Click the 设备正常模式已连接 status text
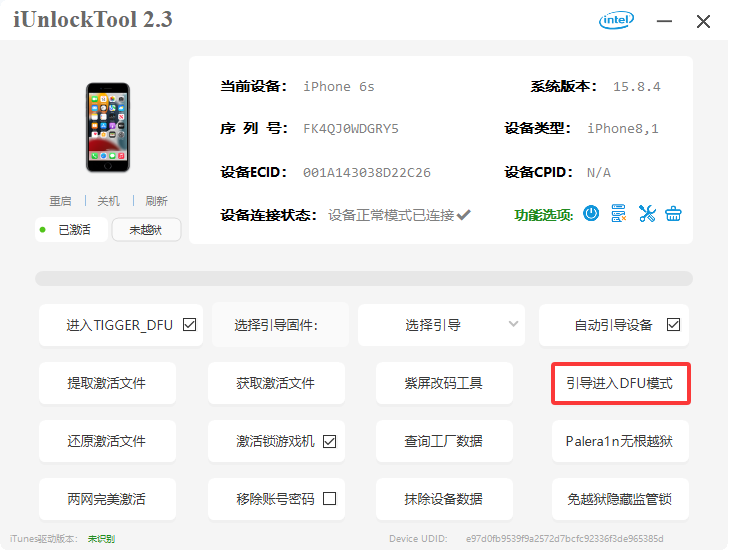729x551 pixels. (391, 215)
